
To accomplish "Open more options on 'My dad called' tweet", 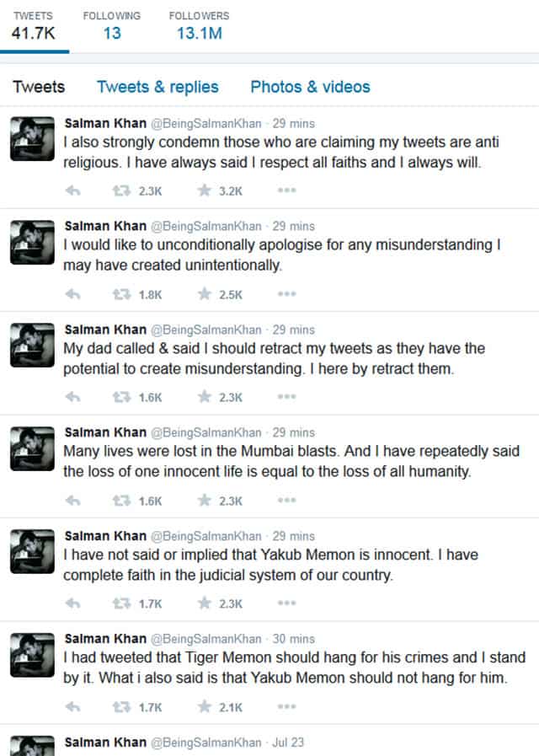I will point(286,397).
